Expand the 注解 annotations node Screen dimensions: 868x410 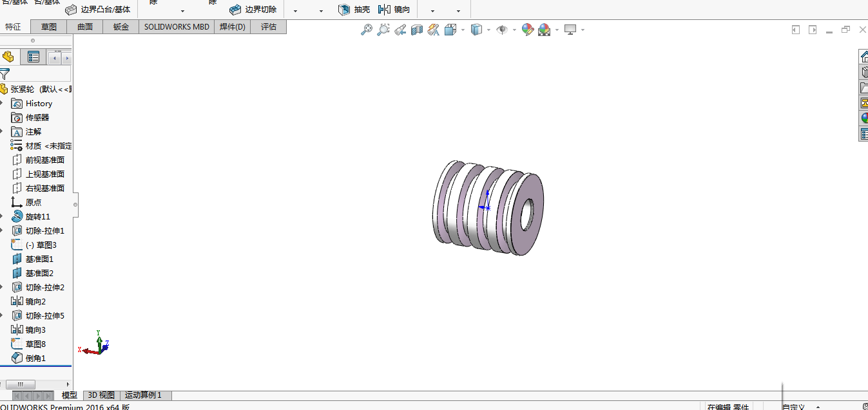(2, 132)
